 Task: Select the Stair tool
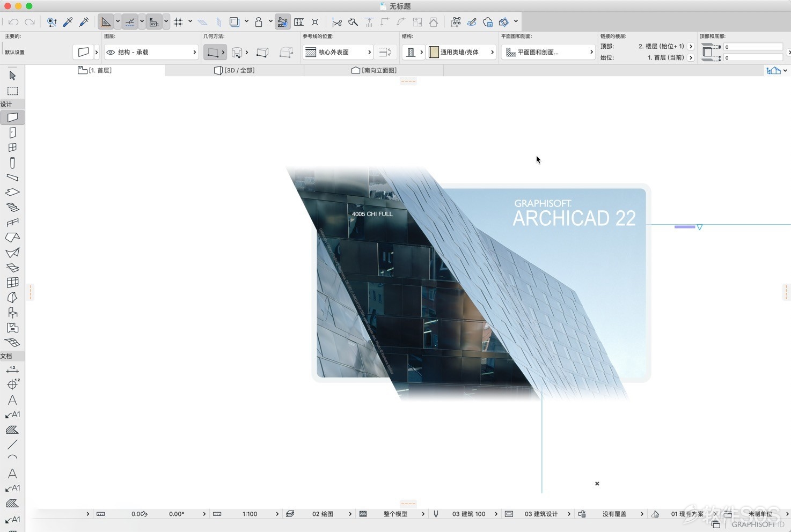point(12,207)
